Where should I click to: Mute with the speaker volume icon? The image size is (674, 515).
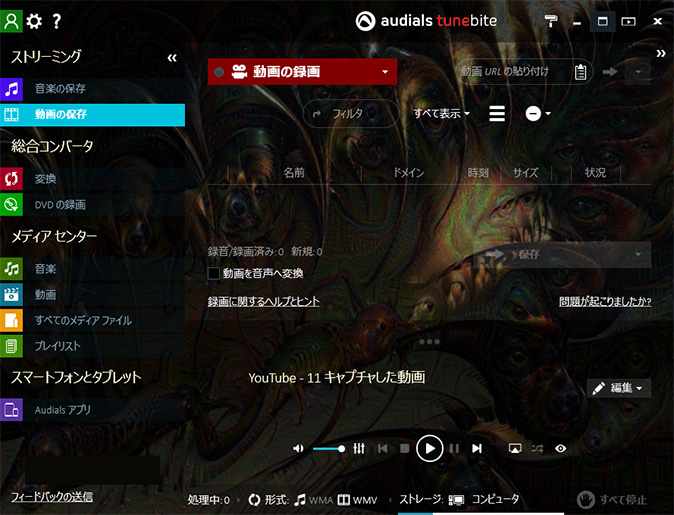(298, 449)
